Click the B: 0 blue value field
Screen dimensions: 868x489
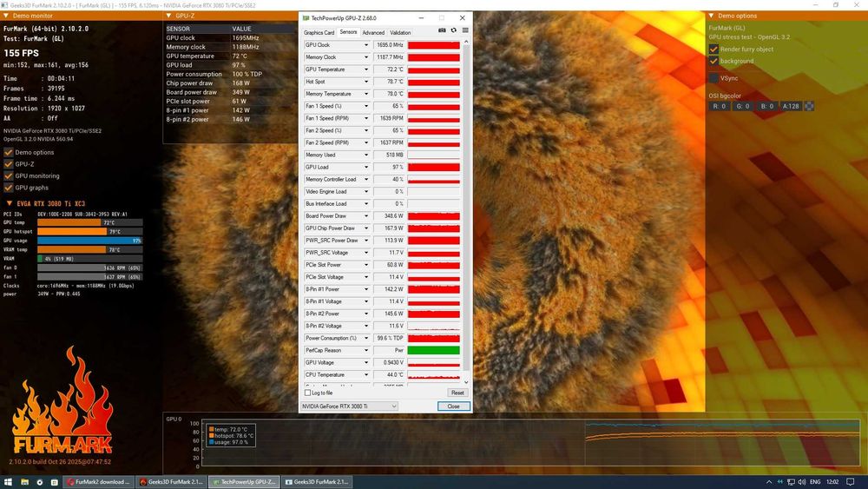[x=766, y=106]
